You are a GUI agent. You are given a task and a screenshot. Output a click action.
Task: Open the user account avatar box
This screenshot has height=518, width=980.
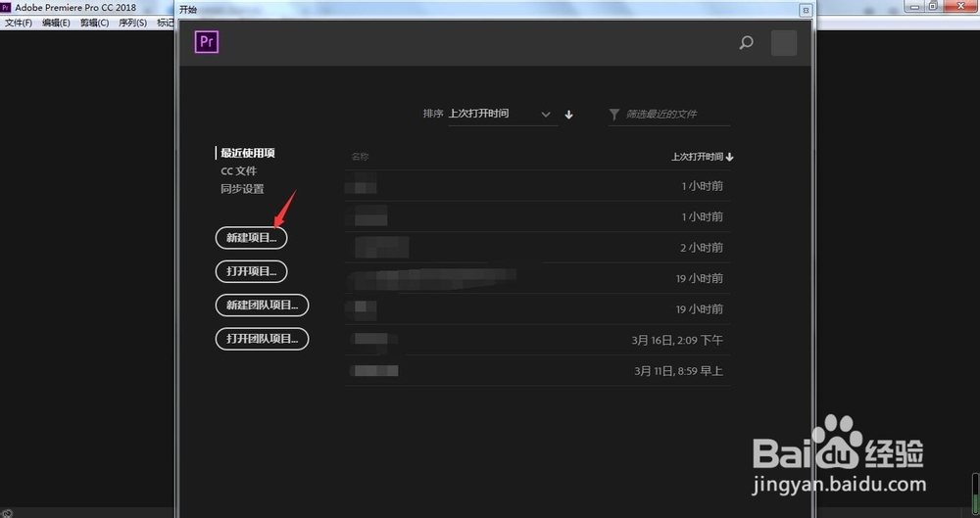784,43
